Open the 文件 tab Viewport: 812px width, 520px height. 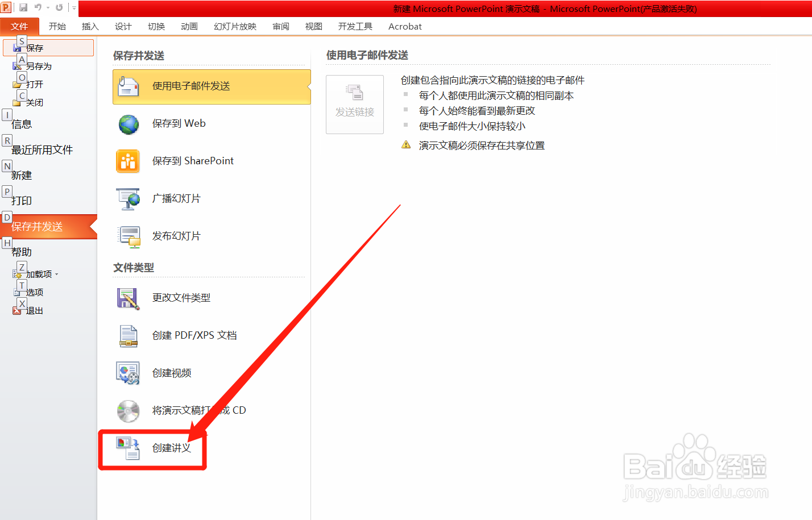point(19,26)
